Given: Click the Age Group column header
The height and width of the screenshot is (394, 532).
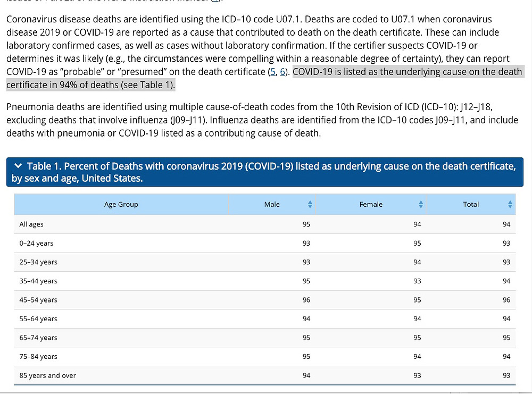Looking at the screenshot, I should (x=121, y=204).
